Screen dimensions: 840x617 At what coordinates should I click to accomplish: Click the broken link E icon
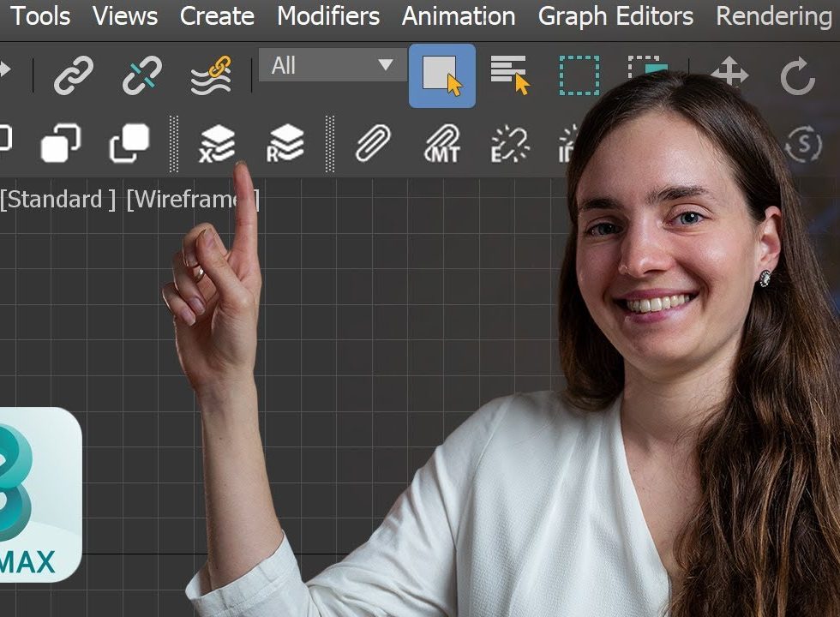click(509, 144)
